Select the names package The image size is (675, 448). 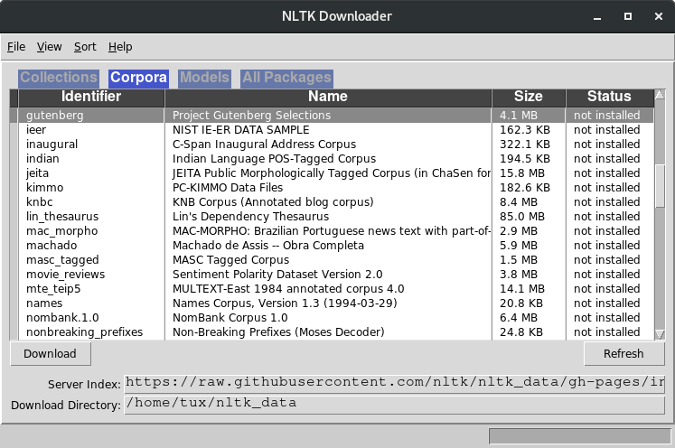[44, 303]
